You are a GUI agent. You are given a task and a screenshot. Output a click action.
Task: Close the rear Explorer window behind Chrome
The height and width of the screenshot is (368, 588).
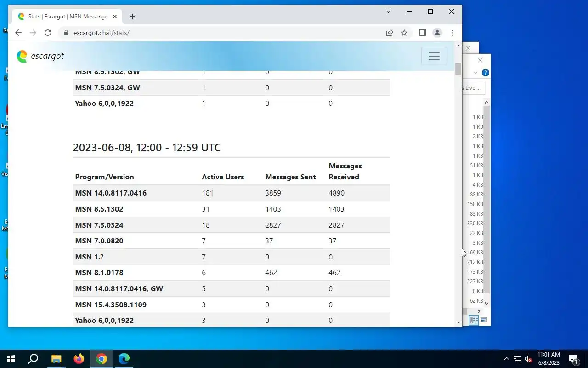[468, 48]
